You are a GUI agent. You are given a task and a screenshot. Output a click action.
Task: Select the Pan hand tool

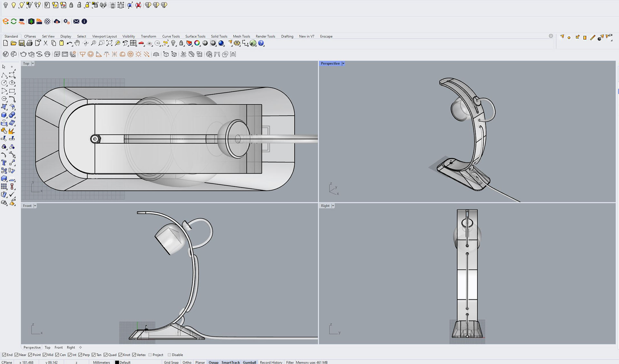pyautogui.click(x=77, y=43)
